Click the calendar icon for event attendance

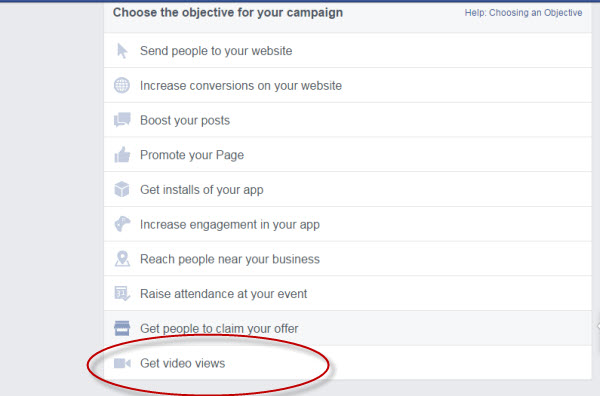[x=122, y=293]
